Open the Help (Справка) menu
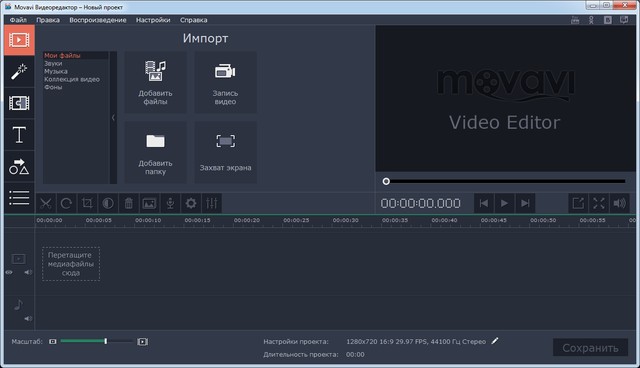Screen dimensions: 640x368 click(x=193, y=20)
